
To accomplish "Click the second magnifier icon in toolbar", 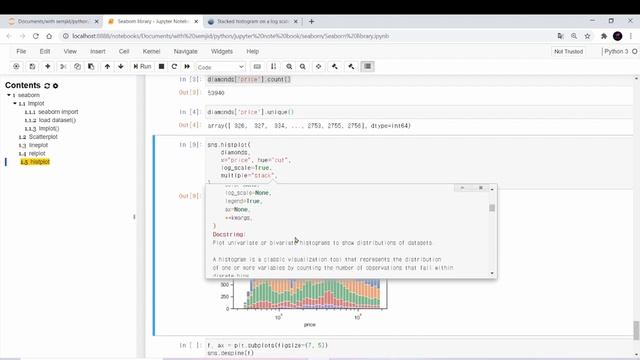I will [302, 67].
